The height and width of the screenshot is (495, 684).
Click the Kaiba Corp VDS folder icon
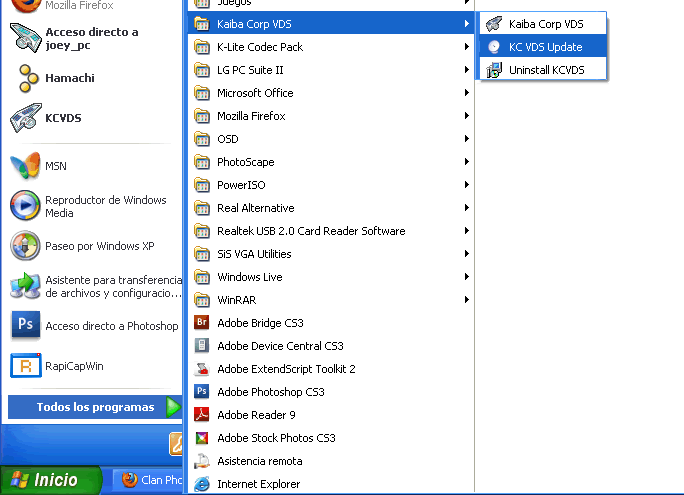coord(202,24)
